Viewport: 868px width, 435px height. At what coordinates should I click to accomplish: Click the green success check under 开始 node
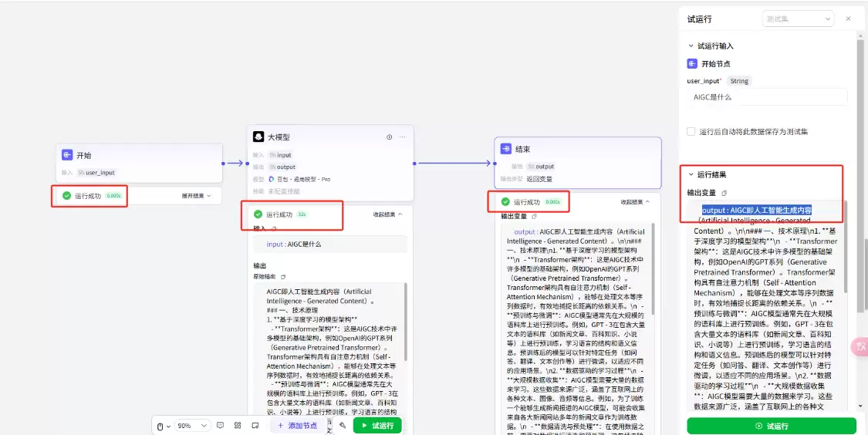click(x=66, y=196)
